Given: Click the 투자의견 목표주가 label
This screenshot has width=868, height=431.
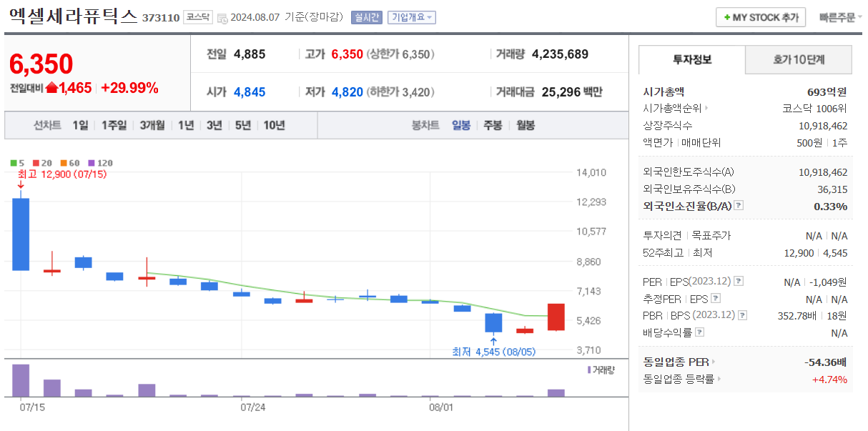Looking at the screenshot, I should pyautogui.click(x=687, y=235).
